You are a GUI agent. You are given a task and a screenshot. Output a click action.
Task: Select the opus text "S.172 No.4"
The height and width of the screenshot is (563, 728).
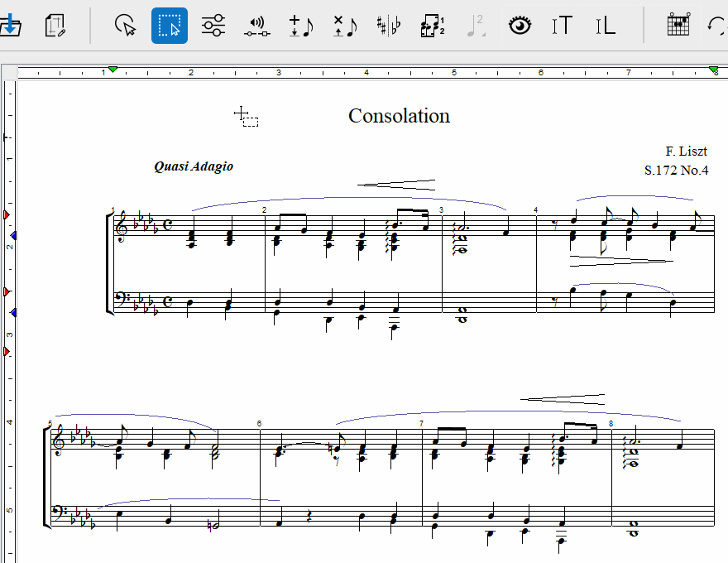click(x=677, y=171)
